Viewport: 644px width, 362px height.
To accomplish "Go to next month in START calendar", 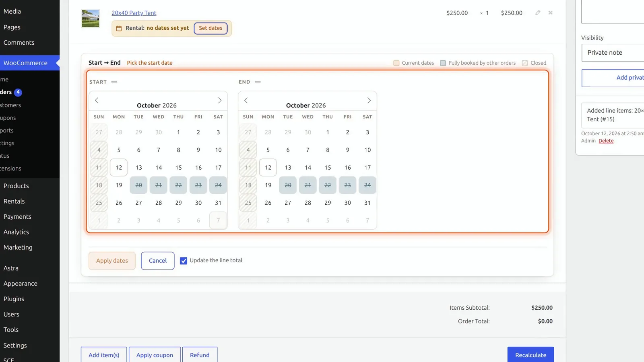I will click(x=220, y=100).
